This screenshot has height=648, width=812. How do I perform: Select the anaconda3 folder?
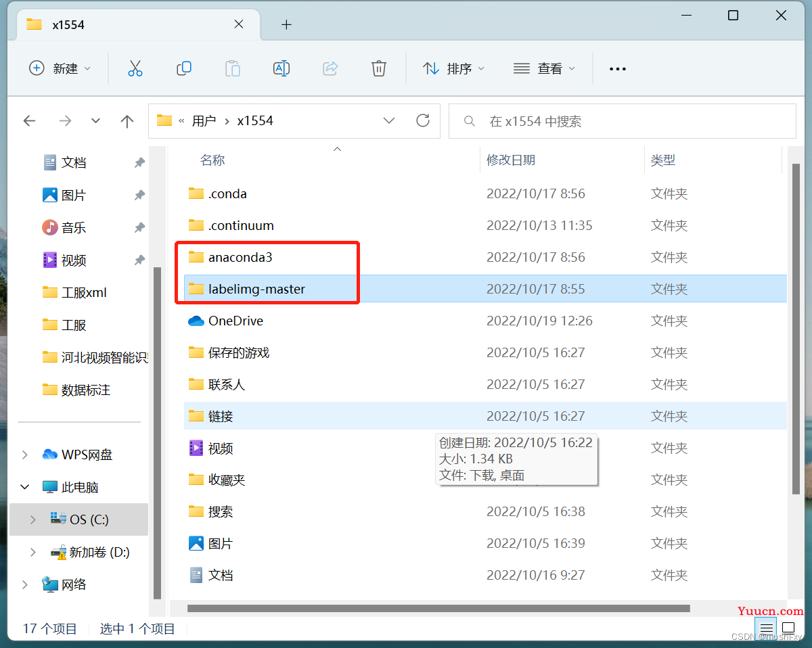pos(485,257)
